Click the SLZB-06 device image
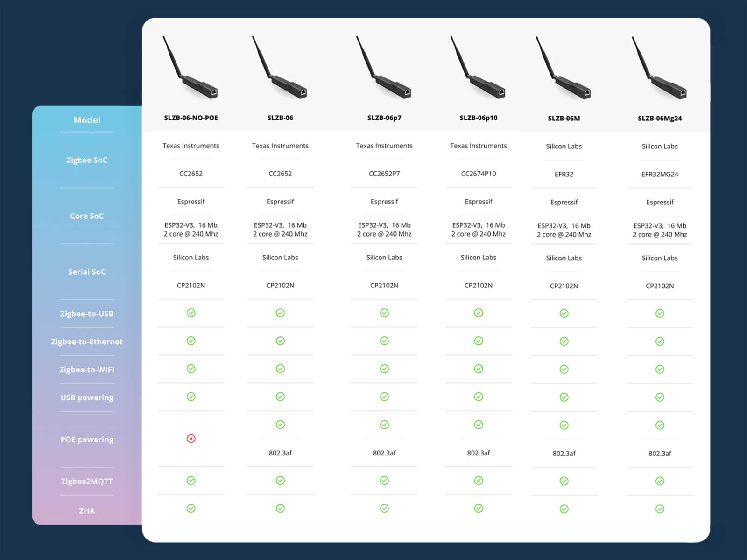747x560 pixels. click(x=279, y=67)
